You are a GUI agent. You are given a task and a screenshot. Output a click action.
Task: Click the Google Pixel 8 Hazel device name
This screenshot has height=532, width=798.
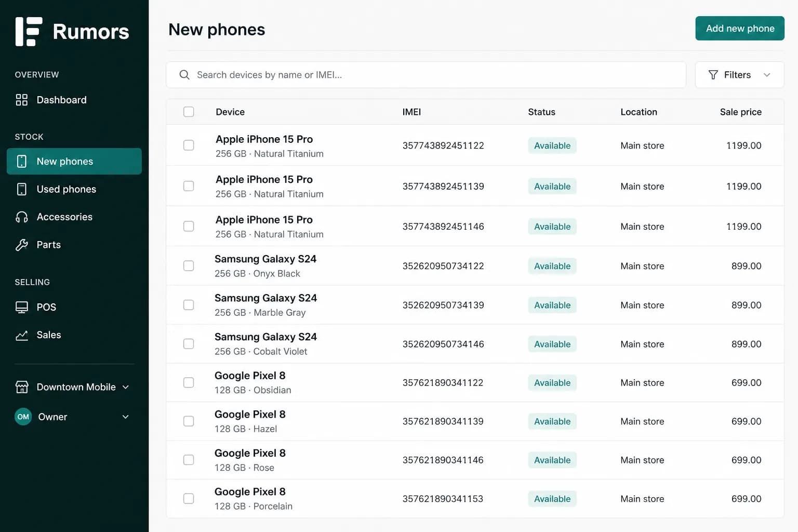point(250,414)
